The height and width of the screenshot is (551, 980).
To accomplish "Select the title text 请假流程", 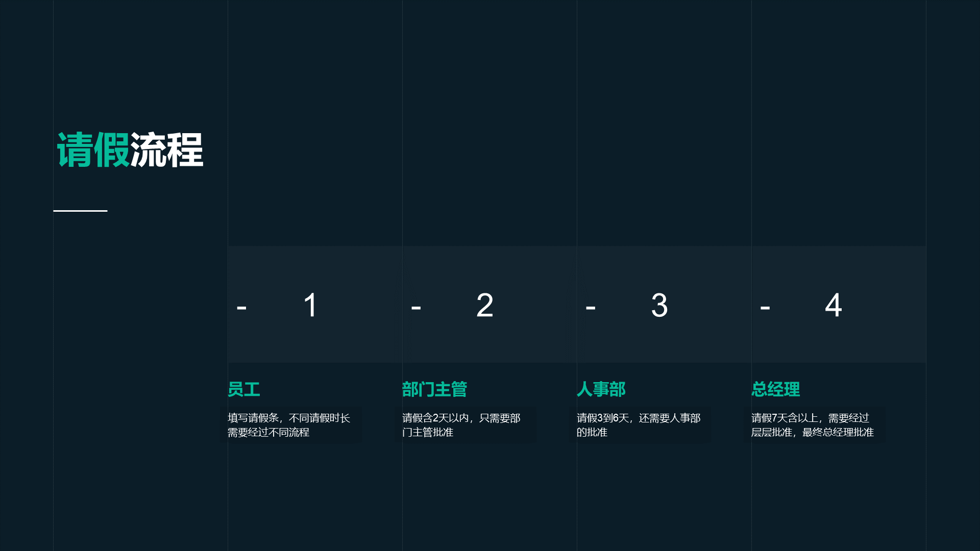I will click(130, 150).
